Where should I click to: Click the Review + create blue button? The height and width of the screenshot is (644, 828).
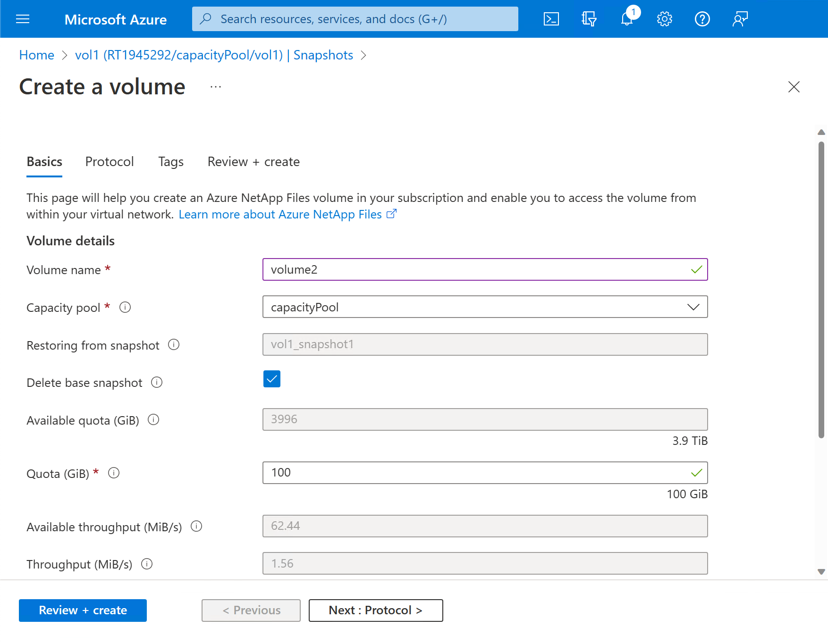pyautogui.click(x=83, y=611)
